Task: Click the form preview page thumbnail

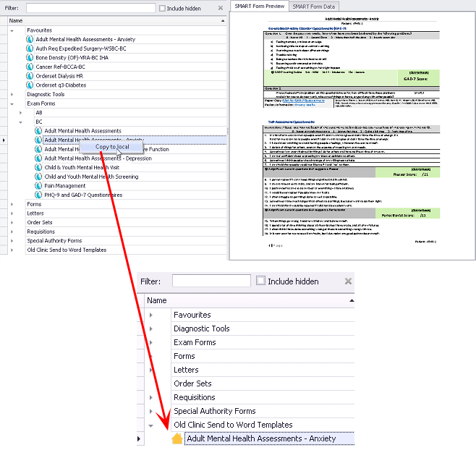Action: pyautogui.click(x=352, y=135)
